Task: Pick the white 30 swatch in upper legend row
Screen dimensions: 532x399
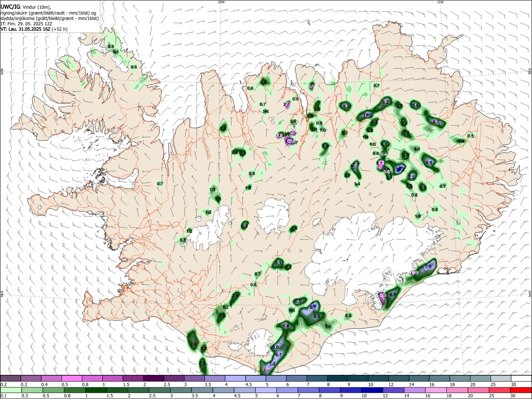Action: tap(520, 378)
